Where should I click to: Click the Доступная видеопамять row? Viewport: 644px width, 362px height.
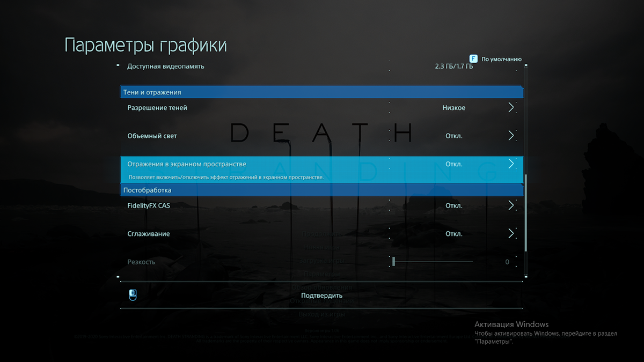(321, 67)
